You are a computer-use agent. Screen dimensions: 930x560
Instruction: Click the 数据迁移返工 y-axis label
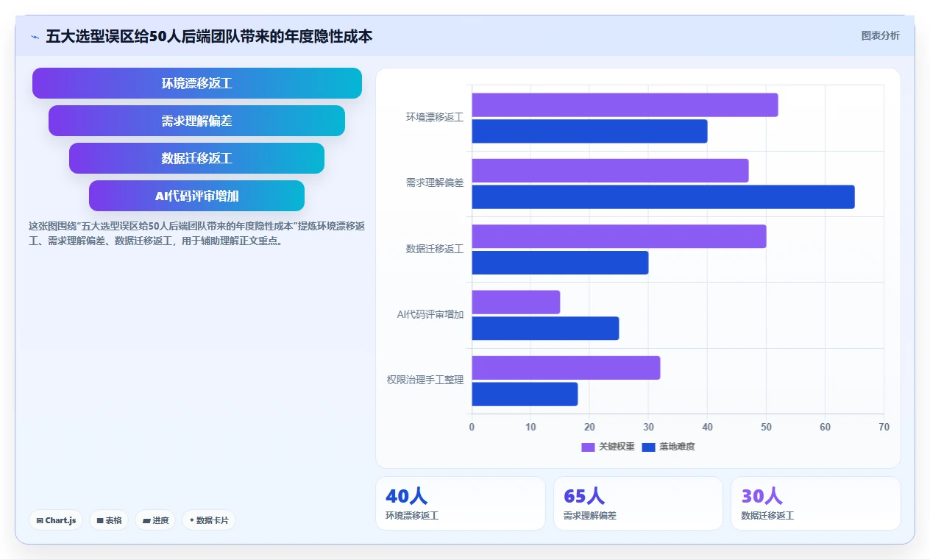click(x=435, y=249)
